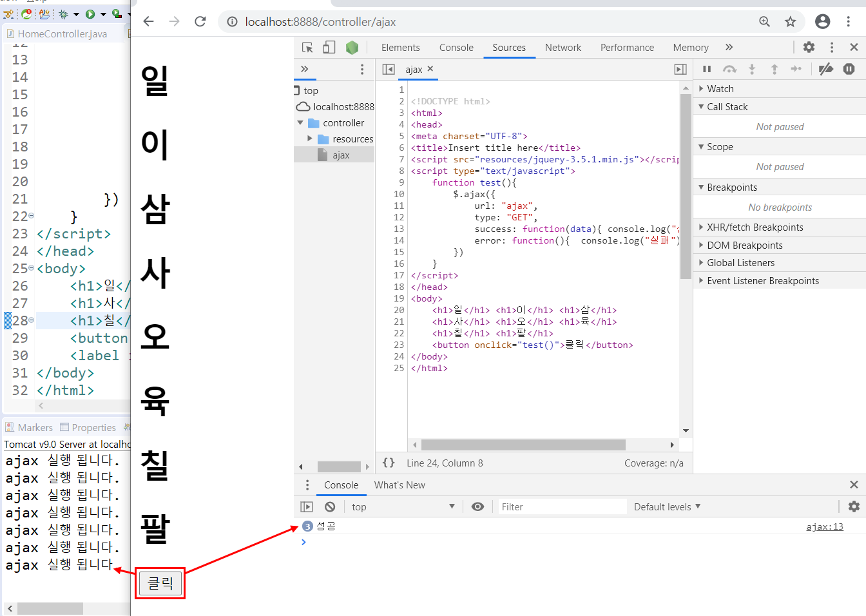Show more navigator tabs in Sources
The width and height of the screenshot is (866, 616).
(305, 69)
